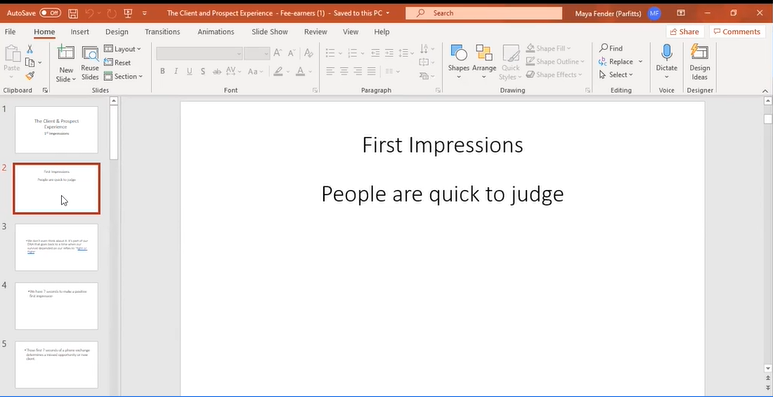The width and height of the screenshot is (773, 397).
Task: Click the Shapes gallery icon
Action: click(458, 53)
